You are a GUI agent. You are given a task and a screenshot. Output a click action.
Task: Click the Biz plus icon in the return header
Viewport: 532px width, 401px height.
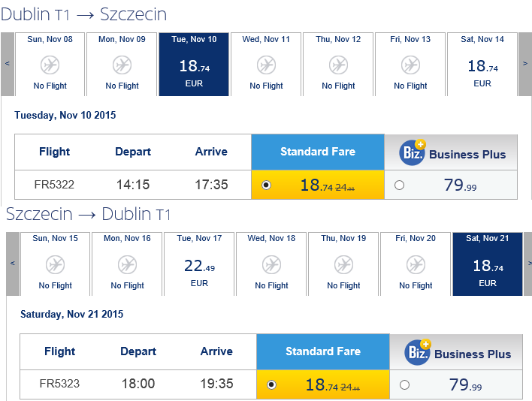418,352
